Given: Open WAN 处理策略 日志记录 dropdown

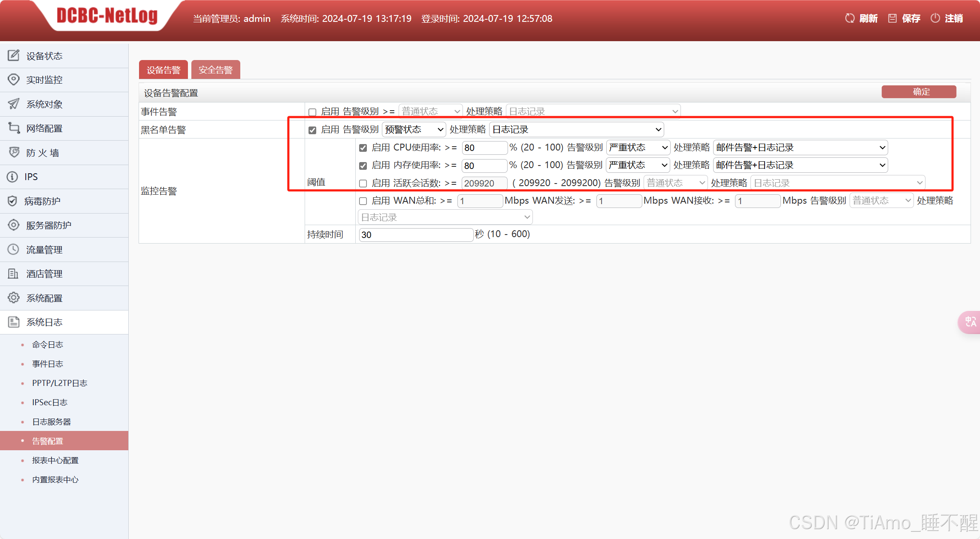Looking at the screenshot, I should click(x=445, y=217).
